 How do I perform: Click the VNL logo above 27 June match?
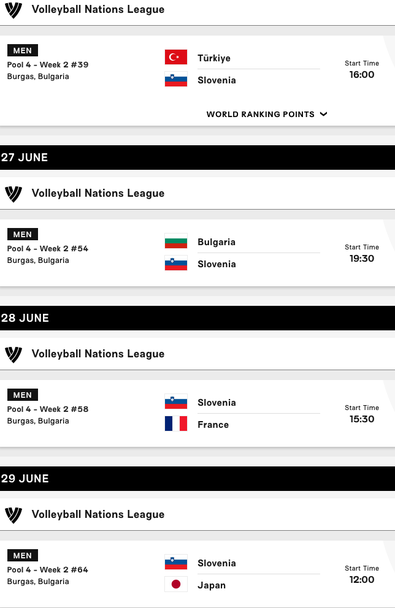click(13, 193)
